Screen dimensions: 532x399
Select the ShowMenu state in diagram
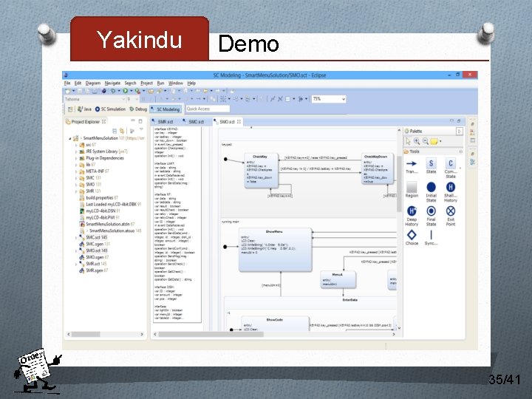pyautogui.click(x=275, y=250)
